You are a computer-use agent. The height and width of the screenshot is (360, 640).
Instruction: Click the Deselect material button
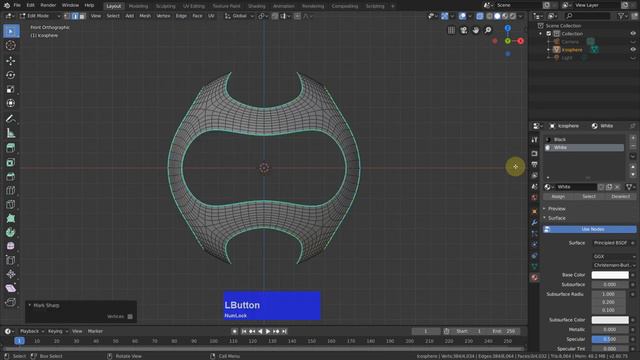point(620,196)
